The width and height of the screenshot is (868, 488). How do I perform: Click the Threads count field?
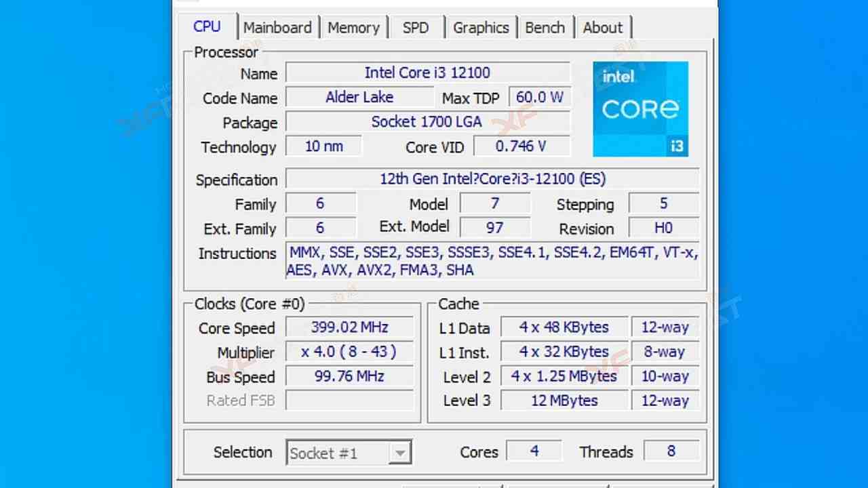(671, 451)
